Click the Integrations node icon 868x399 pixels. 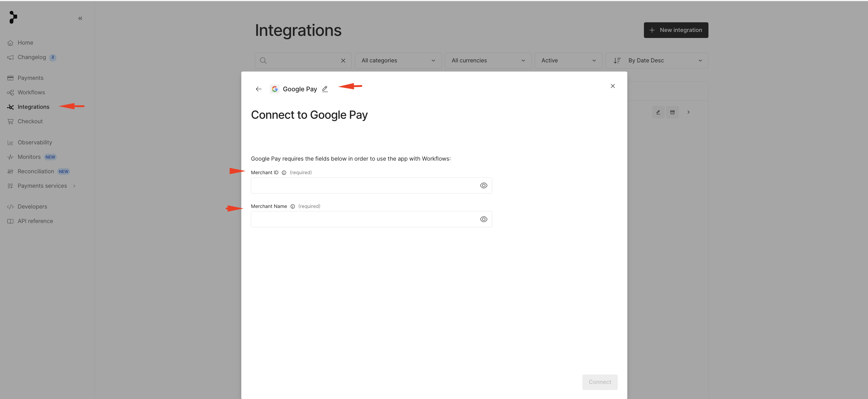[x=11, y=107]
